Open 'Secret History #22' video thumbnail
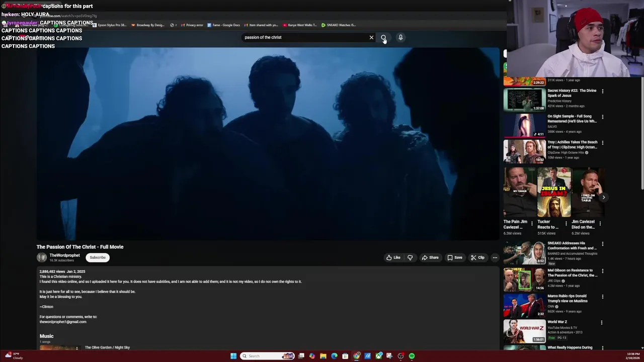 click(524, 100)
